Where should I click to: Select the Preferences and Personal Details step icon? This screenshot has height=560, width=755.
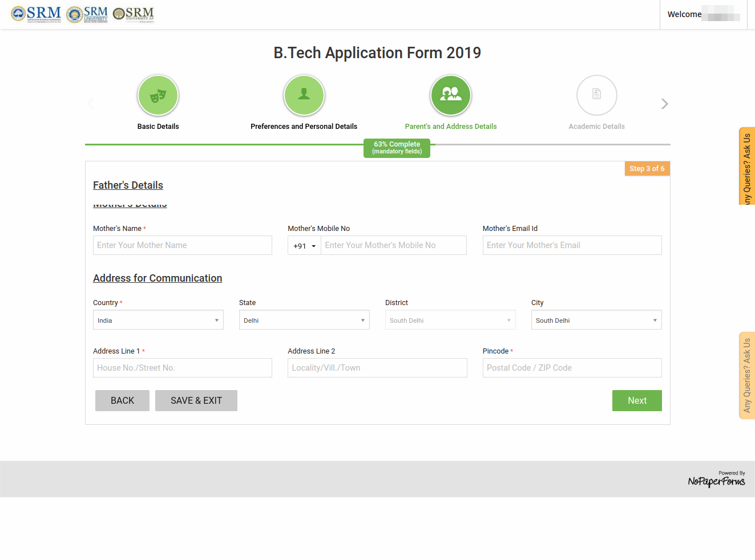click(304, 95)
